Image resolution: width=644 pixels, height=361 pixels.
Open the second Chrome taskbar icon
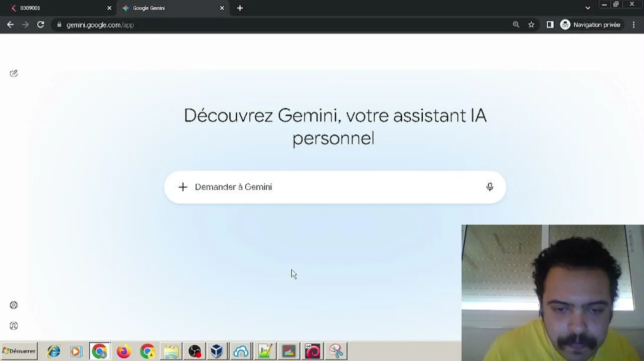tap(147, 351)
